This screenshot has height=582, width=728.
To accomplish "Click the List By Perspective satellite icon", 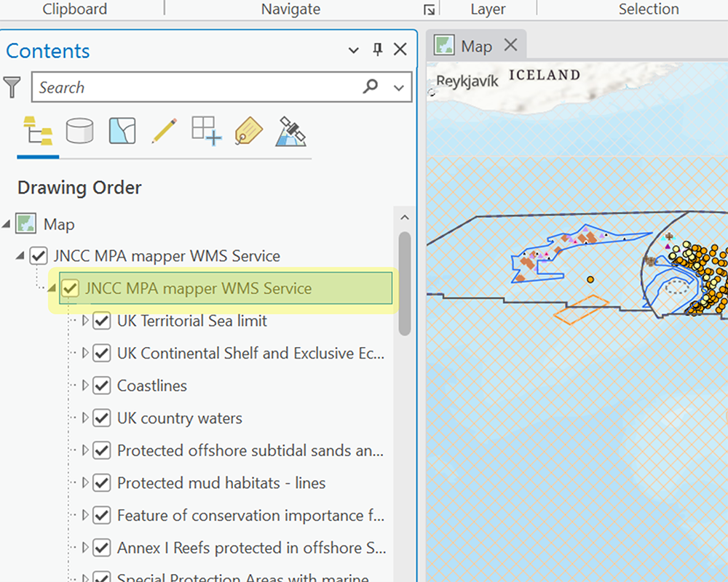I will [x=290, y=131].
